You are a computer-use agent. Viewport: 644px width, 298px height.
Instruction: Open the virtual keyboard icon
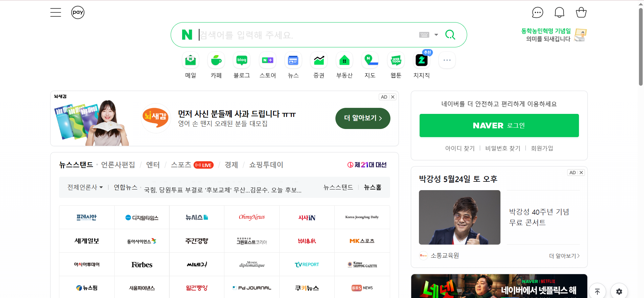tap(424, 35)
